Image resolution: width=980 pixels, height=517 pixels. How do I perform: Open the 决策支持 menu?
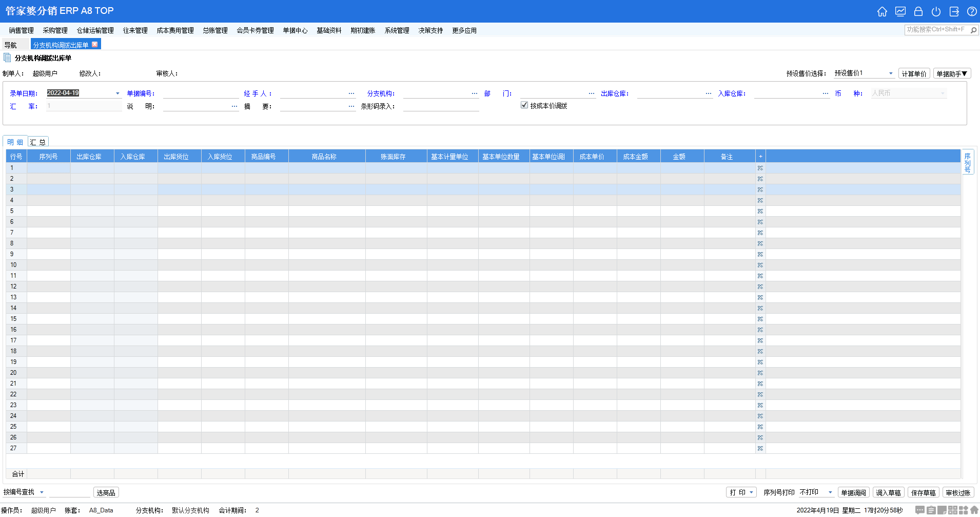tap(430, 30)
